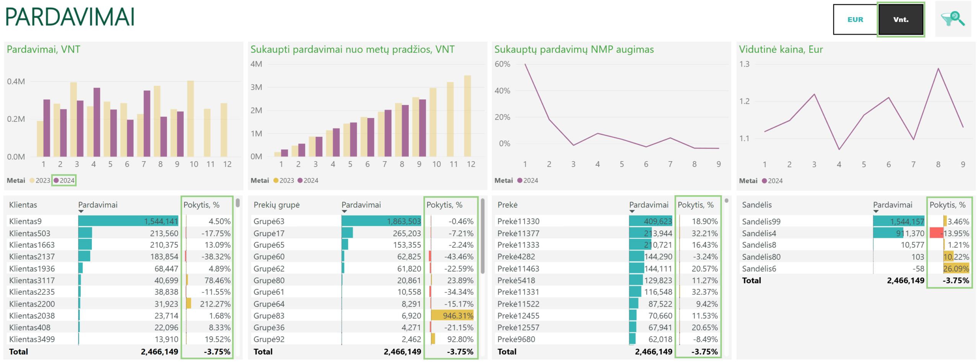Click Pokytis, % header in Klientas table
Screen dimensions: 980x364
201,205
